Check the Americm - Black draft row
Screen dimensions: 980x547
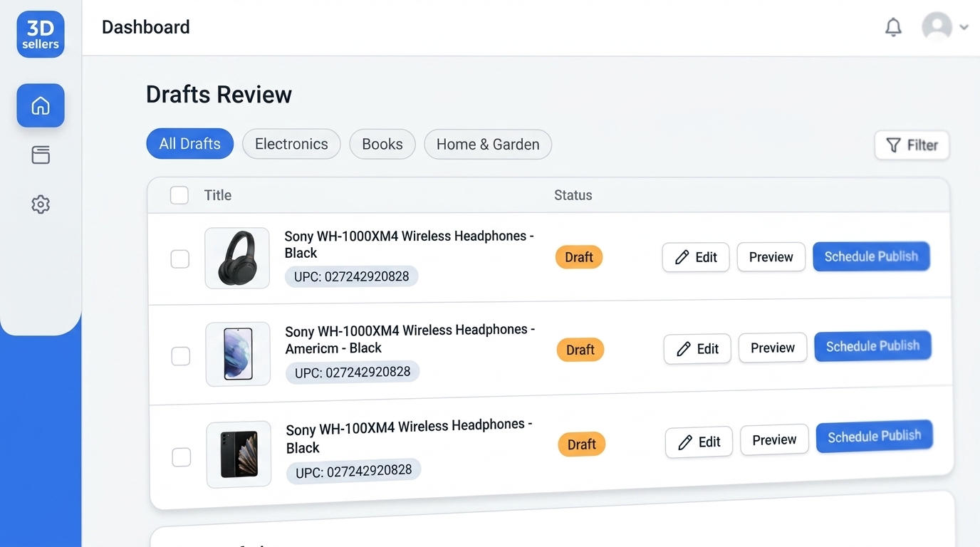tap(181, 355)
